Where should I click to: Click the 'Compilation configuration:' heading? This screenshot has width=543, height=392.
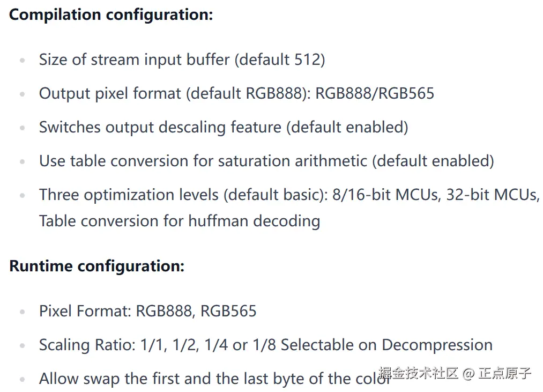(x=111, y=14)
